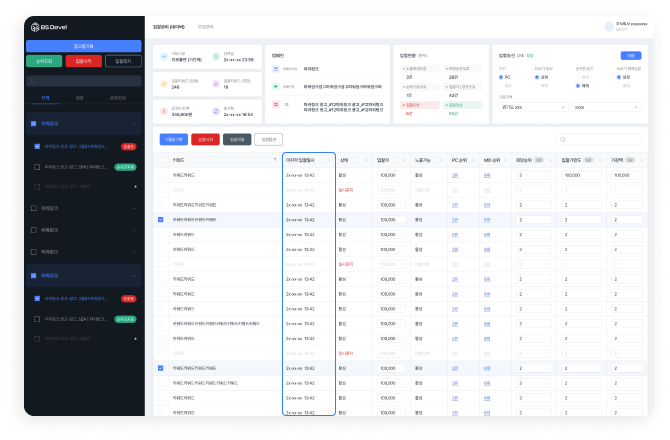Click the outlined dark button in sidebar
The width and height of the screenshot is (670, 440).
tap(123, 61)
